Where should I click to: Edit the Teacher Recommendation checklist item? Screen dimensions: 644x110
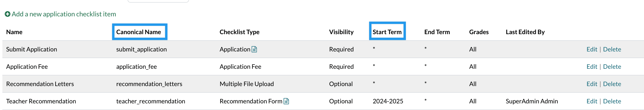(592, 101)
